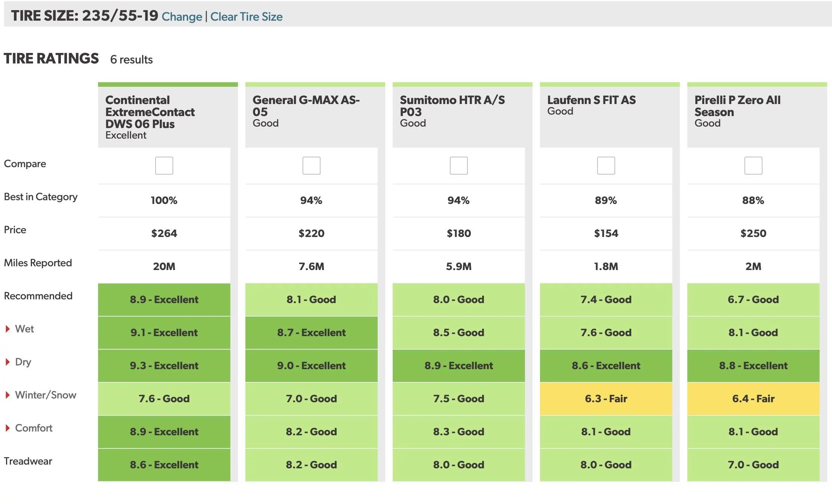Image resolution: width=832 pixels, height=504 pixels.
Task: Check Compare box for Continental ExtremeContact
Action: point(164,166)
